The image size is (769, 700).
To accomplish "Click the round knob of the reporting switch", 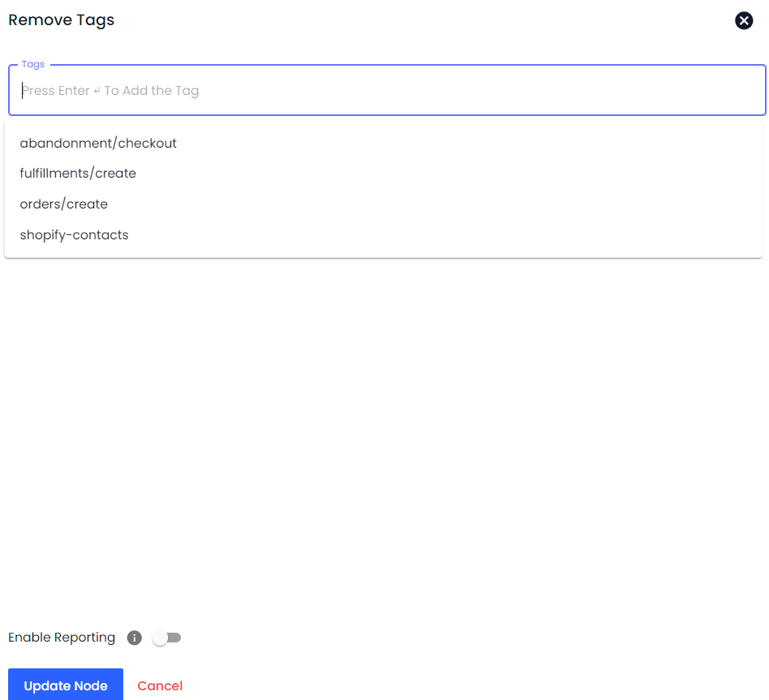I will click(x=161, y=638).
